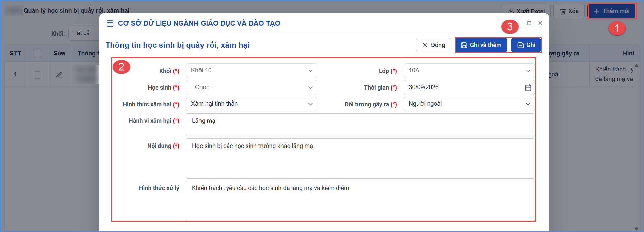
Task: Open the Học sinh --Chọn-- dropdown
Action: [x=251, y=88]
